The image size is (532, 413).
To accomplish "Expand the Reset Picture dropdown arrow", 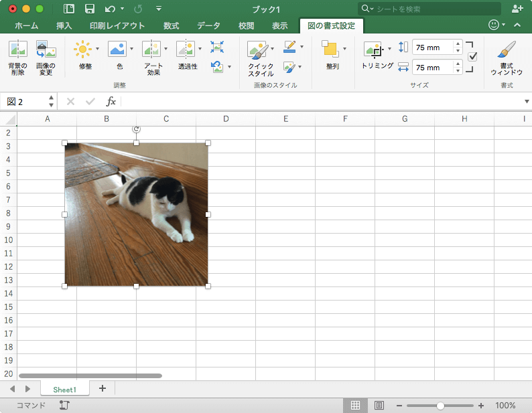I will 230,67.
